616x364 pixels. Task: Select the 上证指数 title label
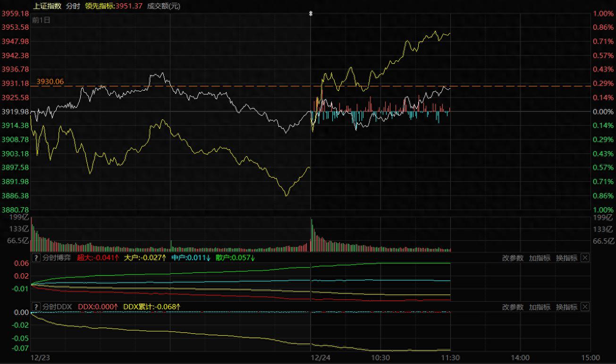coord(47,6)
